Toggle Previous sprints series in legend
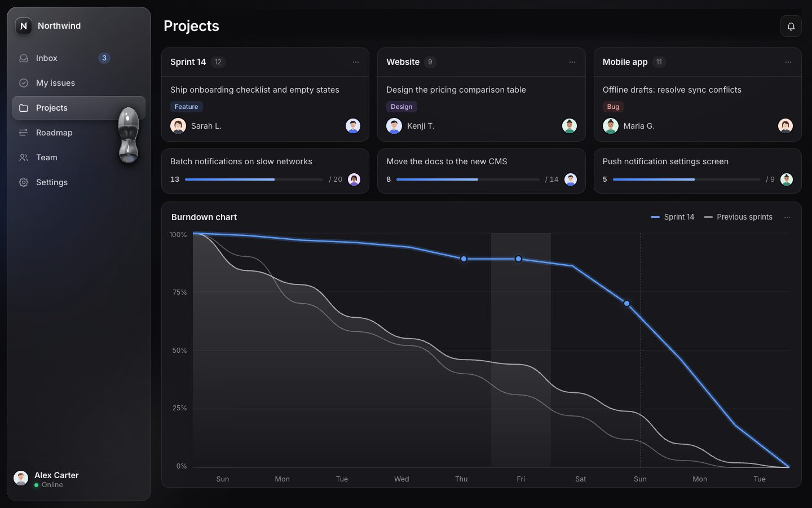Image resolution: width=812 pixels, height=508 pixels. pyautogui.click(x=738, y=217)
